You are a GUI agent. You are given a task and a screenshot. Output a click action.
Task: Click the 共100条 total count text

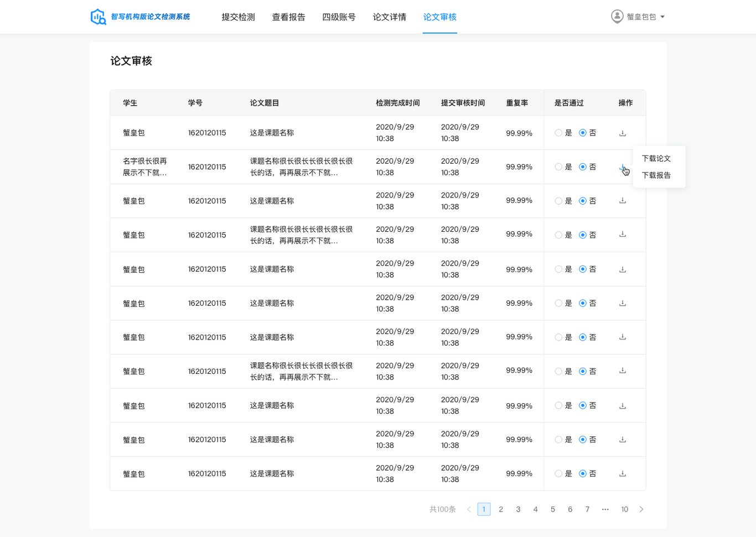(443, 509)
